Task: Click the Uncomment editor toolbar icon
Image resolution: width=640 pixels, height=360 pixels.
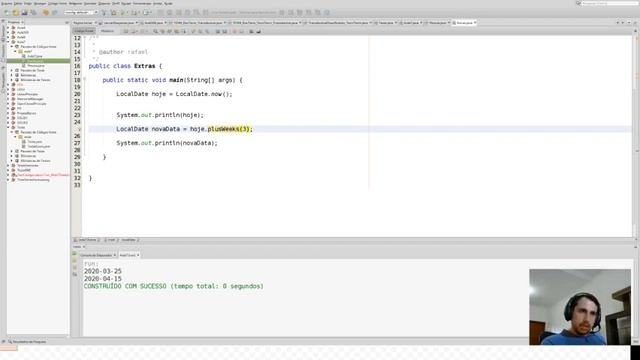Action: point(258,31)
